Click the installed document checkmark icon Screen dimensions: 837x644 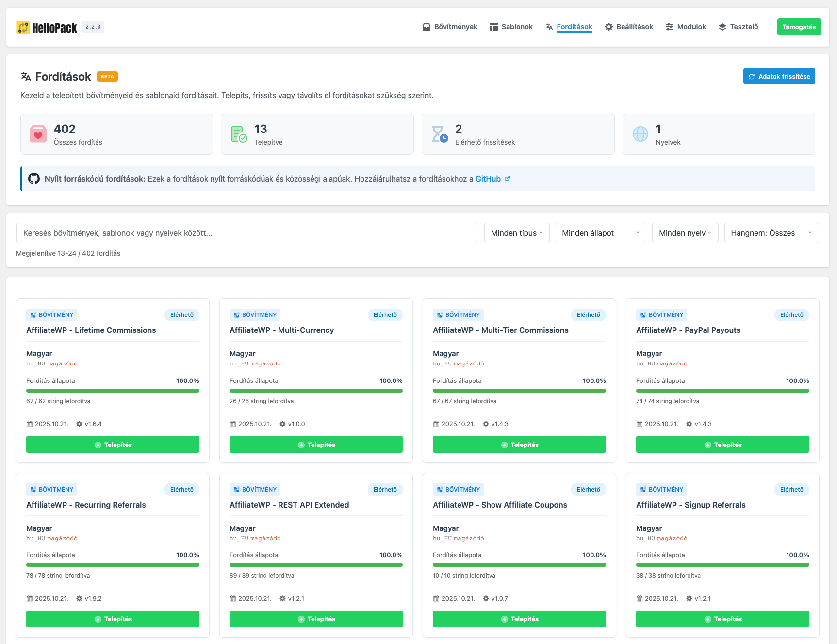pyautogui.click(x=239, y=134)
